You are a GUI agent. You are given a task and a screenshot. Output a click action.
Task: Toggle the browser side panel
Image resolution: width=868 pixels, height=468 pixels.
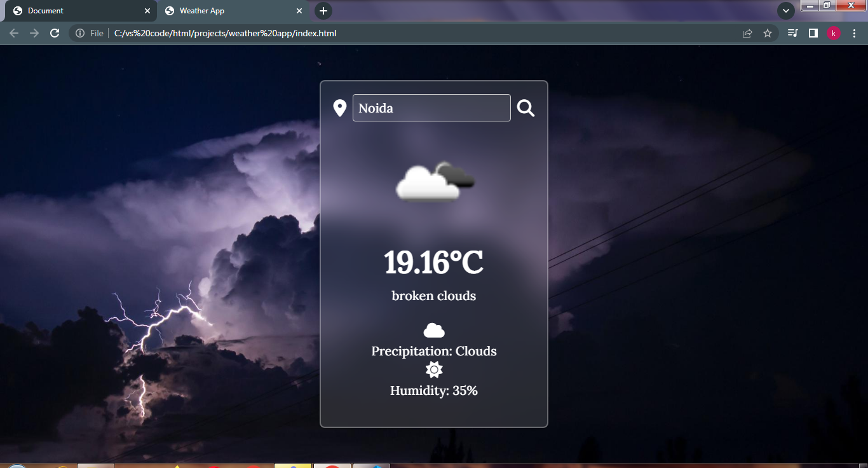point(813,33)
